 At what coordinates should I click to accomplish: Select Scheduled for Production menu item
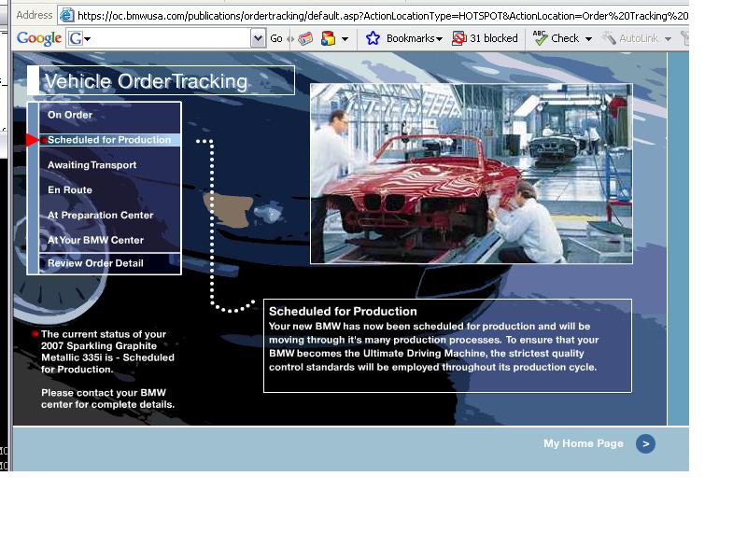click(109, 140)
